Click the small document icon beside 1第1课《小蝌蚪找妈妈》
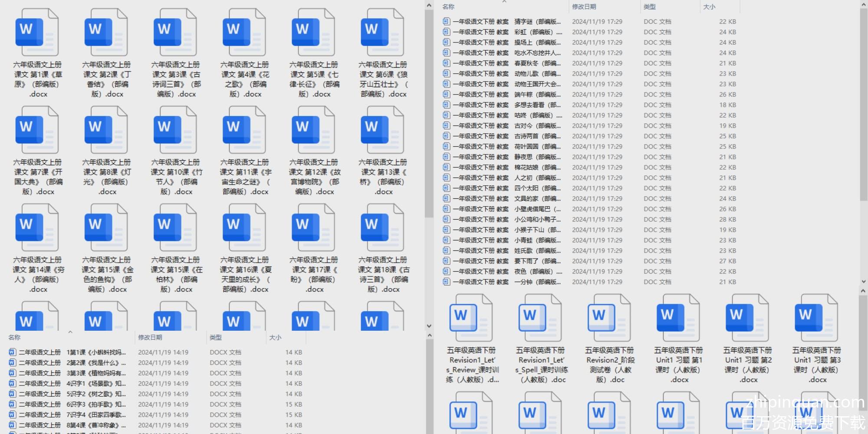Image resolution: width=868 pixels, height=434 pixels. [x=12, y=352]
